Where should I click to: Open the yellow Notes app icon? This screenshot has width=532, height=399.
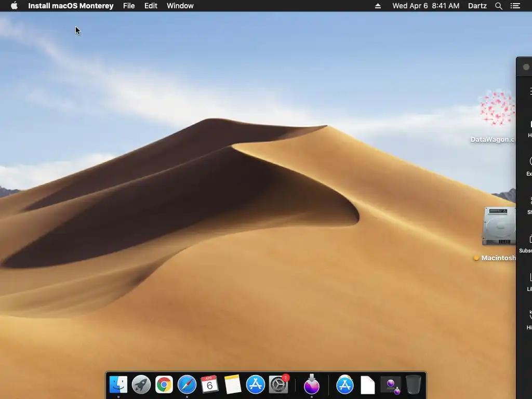tap(233, 384)
